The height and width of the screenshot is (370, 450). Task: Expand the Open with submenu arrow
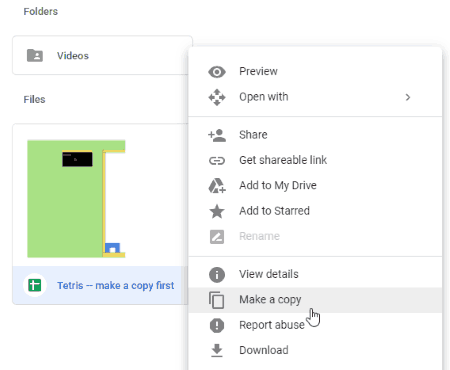(x=408, y=97)
